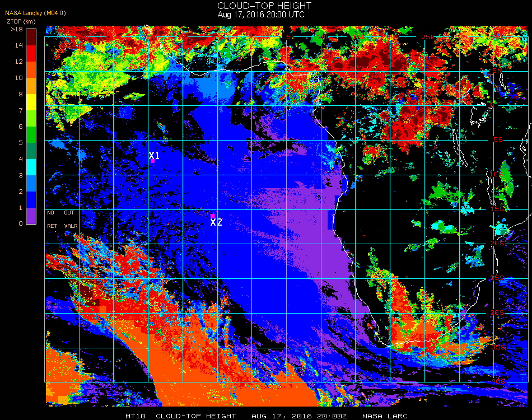Select the light green 6-7 km legend swatch
Image resolution: width=532 pixels, height=420 pixels.
coord(31,119)
